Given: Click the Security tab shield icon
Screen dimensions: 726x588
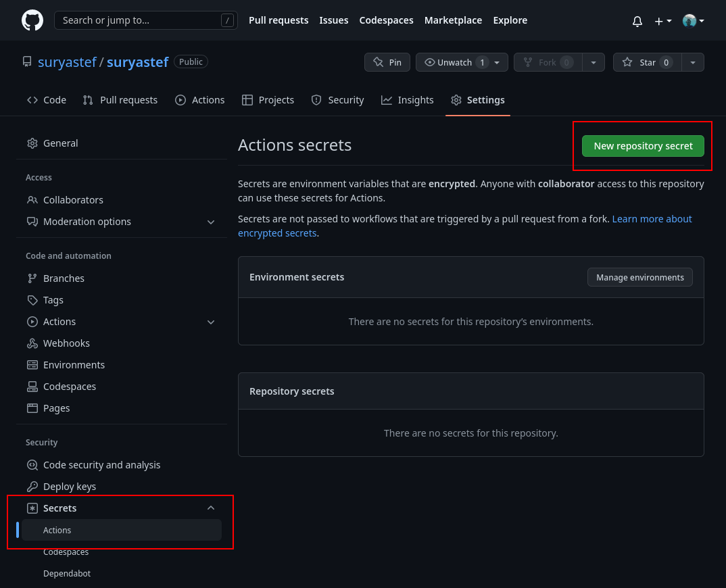Looking at the screenshot, I should pyautogui.click(x=316, y=100).
